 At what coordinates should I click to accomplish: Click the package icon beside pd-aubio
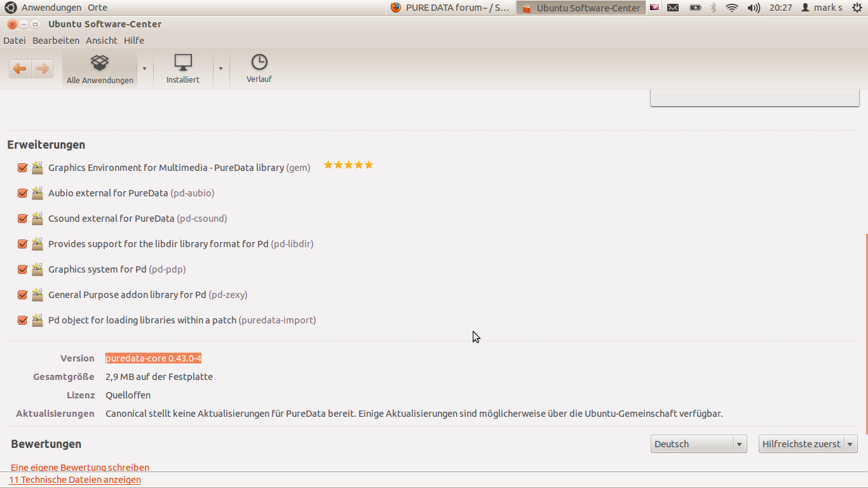click(37, 193)
